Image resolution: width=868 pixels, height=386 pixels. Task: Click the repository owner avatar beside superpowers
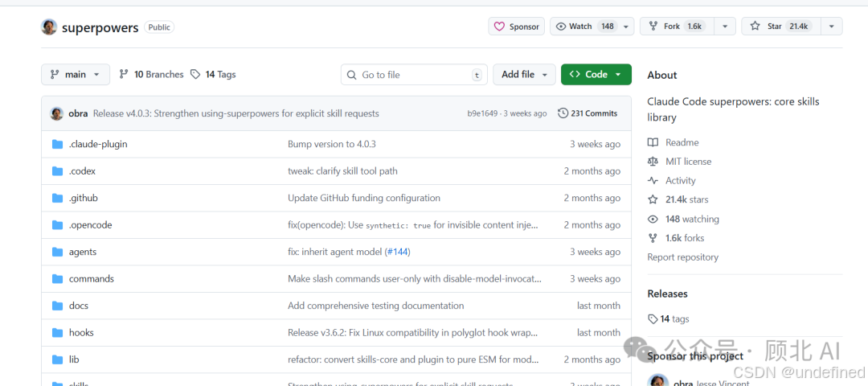(49, 27)
